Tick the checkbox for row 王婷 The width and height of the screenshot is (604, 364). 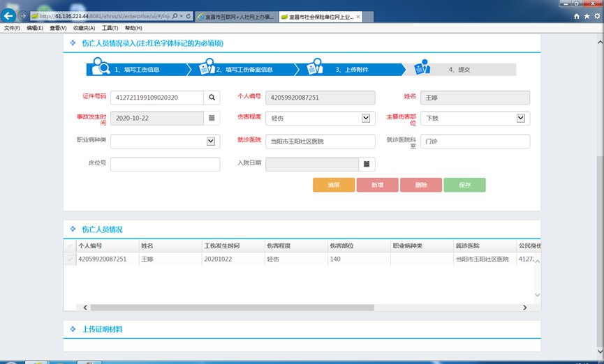pos(69,259)
